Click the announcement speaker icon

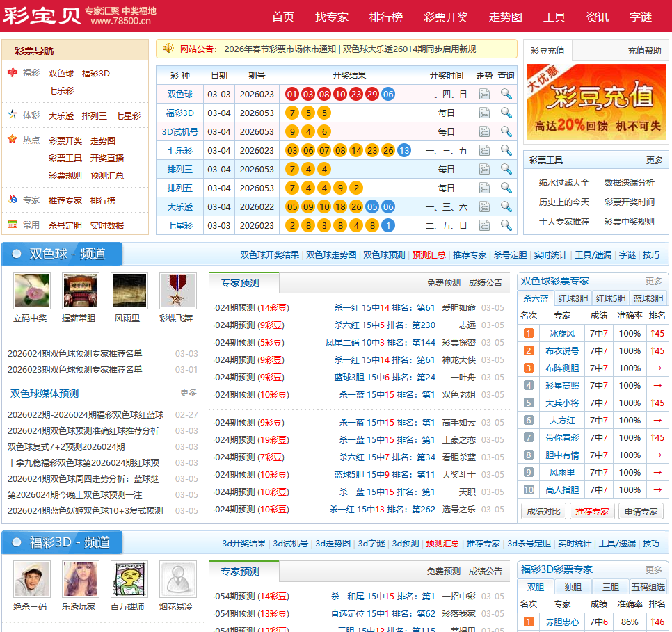(x=168, y=49)
